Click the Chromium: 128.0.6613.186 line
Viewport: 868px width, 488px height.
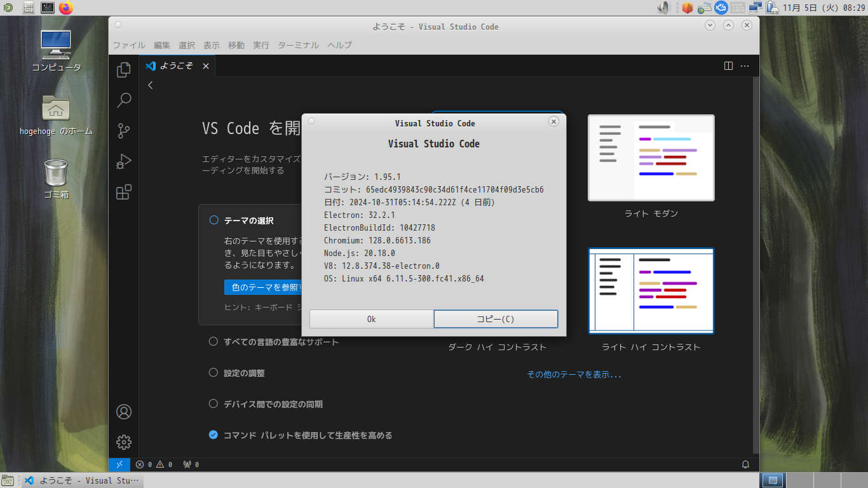tap(377, 240)
